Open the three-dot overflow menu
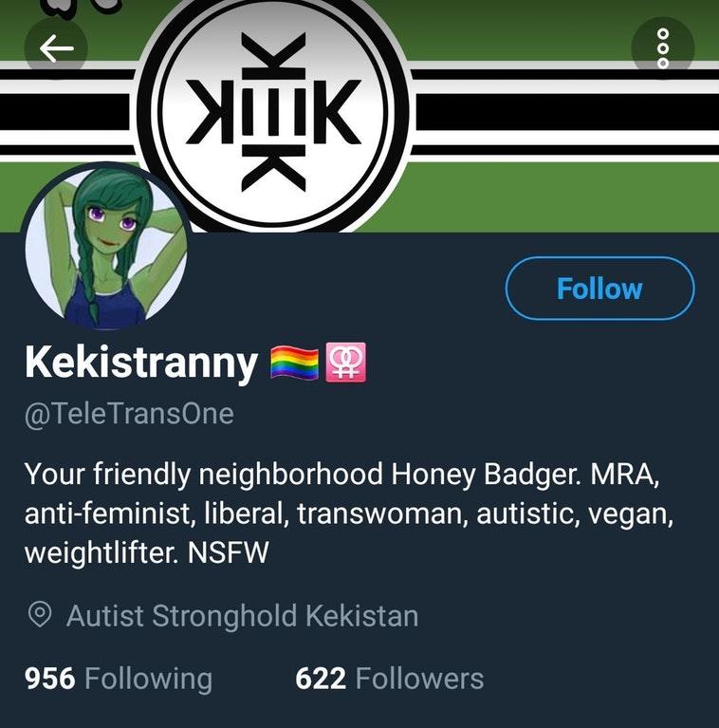Image resolution: width=719 pixels, height=728 pixels. pyautogui.click(x=663, y=48)
